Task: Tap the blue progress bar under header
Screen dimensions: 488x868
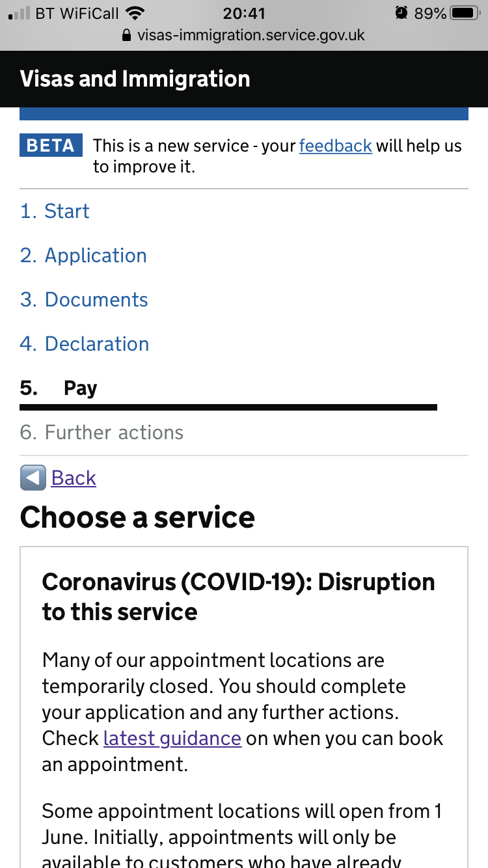Action: 244,114
